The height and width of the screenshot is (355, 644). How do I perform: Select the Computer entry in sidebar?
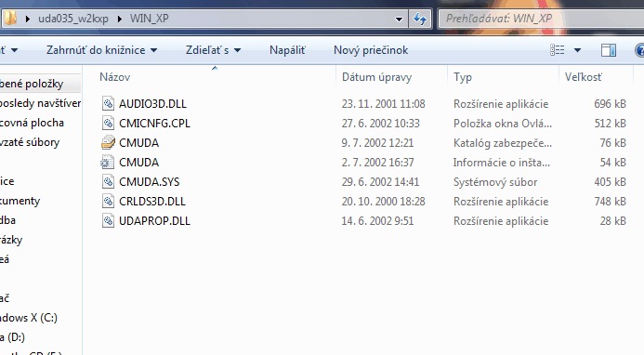5,298
